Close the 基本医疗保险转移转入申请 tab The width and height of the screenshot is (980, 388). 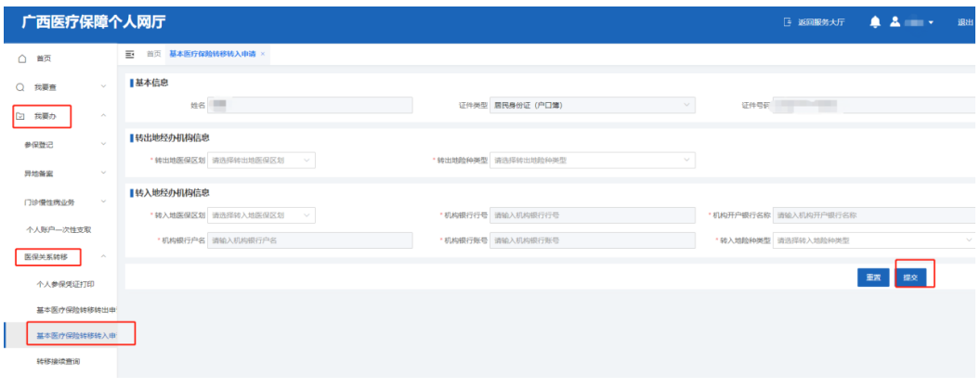pyautogui.click(x=263, y=54)
